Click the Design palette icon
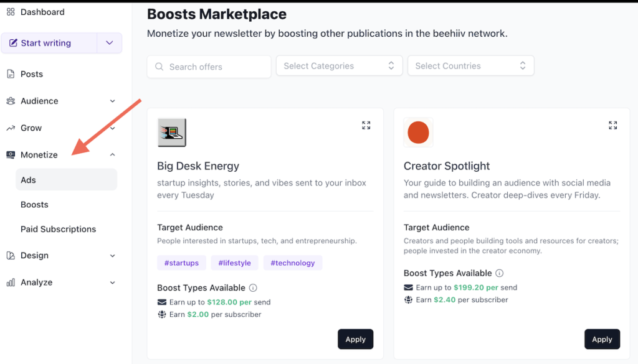This screenshot has height=364, width=638. pyautogui.click(x=11, y=256)
